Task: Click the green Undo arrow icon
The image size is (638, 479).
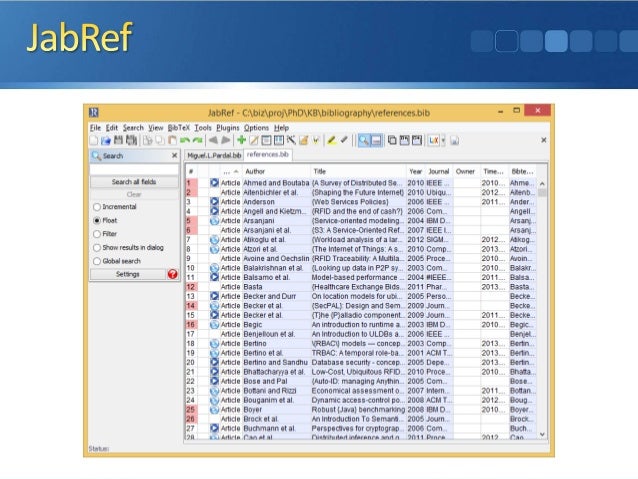Action: pyautogui.click(x=185, y=140)
